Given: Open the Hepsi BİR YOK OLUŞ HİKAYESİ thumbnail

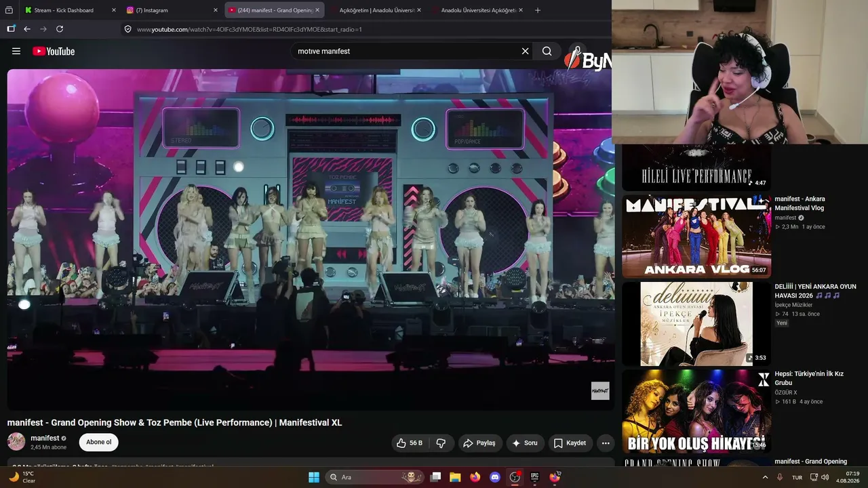Looking at the screenshot, I should click(696, 411).
